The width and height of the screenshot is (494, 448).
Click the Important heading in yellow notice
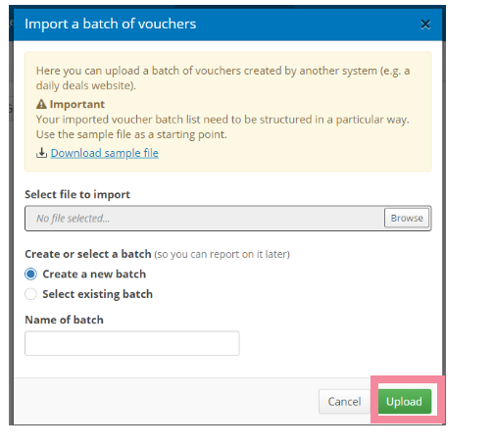point(77,104)
